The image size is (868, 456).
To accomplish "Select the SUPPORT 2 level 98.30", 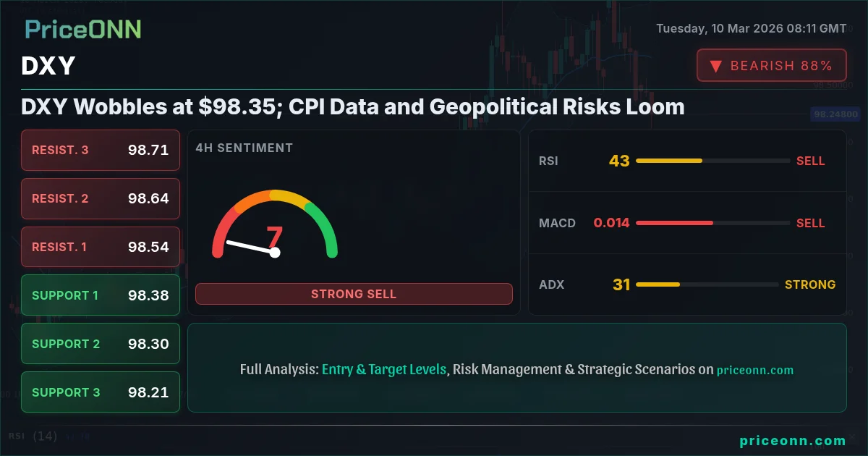I will coord(101,344).
